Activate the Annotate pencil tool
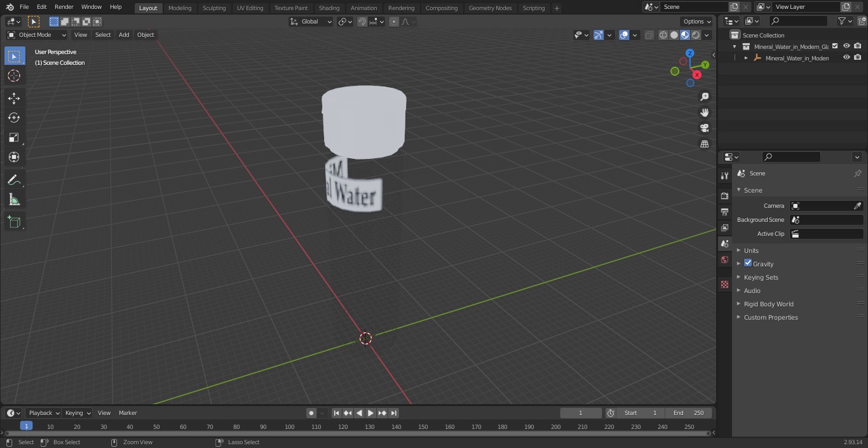 [15, 180]
